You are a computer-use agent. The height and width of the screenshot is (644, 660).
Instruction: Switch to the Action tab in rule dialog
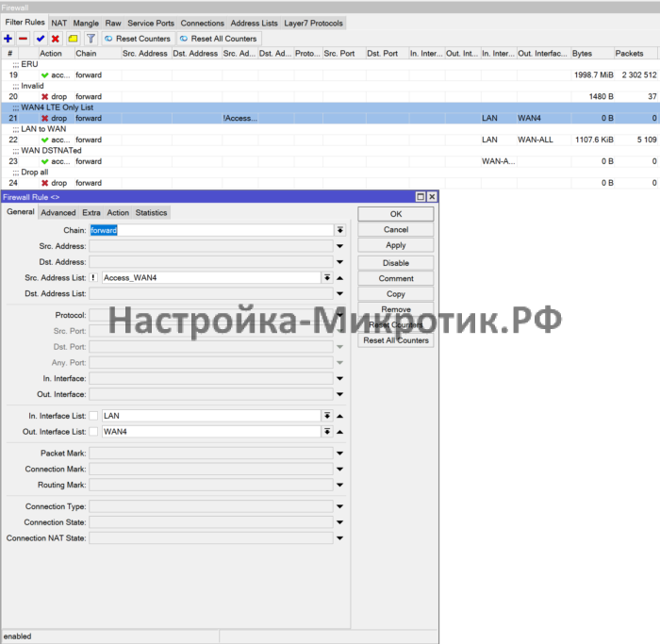[118, 212]
